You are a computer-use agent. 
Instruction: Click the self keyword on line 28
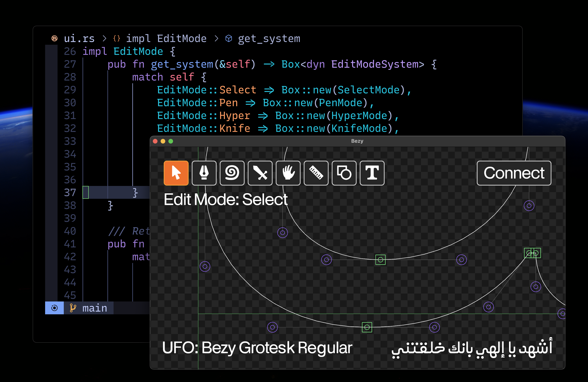182,77
